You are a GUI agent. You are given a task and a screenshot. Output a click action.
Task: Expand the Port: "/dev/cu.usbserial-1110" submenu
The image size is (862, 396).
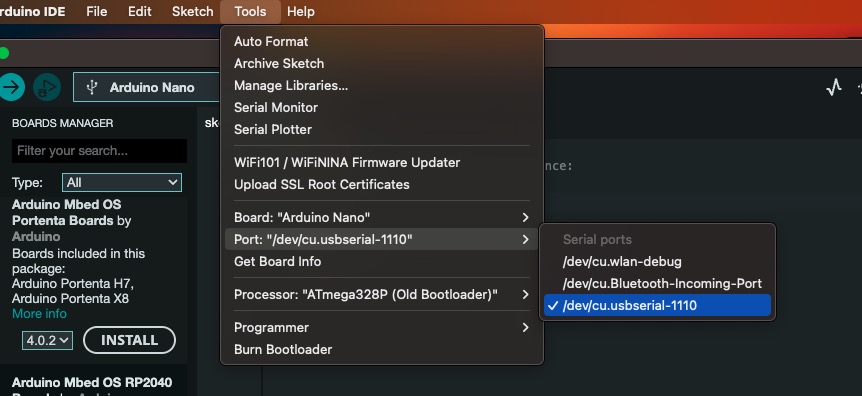click(382, 239)
